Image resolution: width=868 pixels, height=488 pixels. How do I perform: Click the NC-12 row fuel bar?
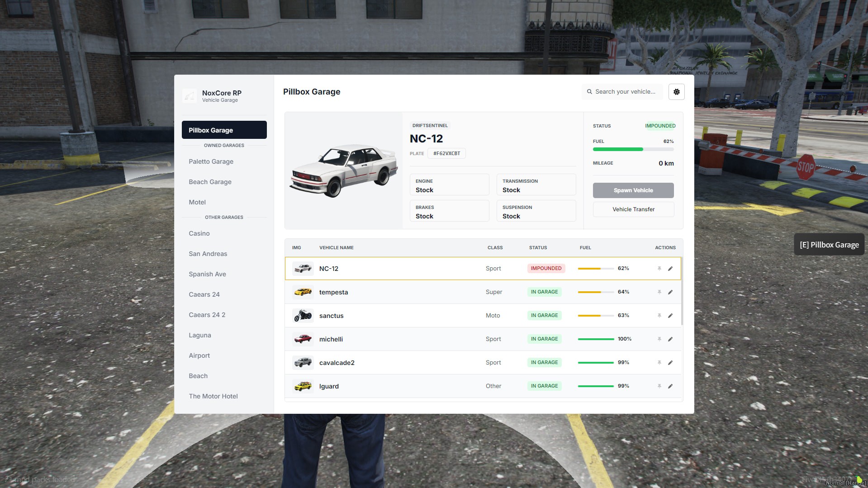point(596,269)
